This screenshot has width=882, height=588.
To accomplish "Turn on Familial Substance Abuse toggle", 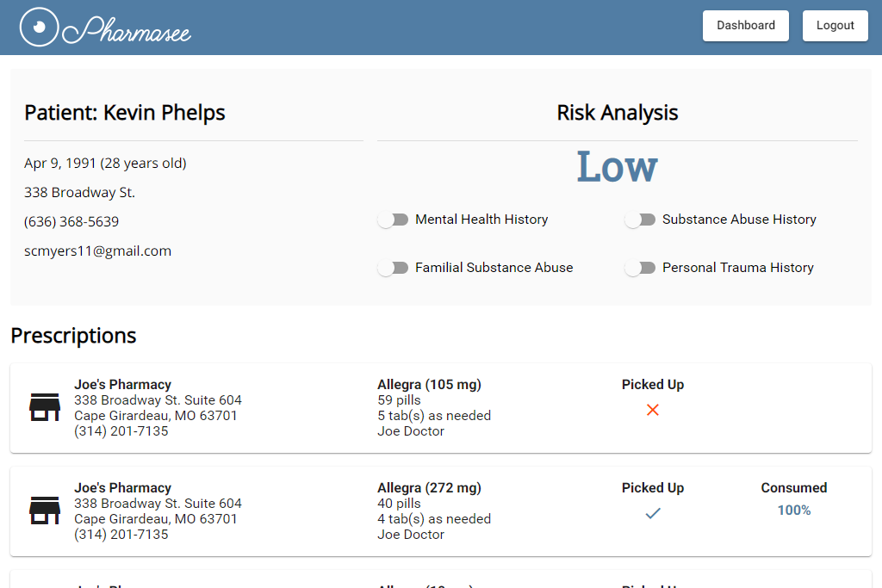I will [x=393, y=268].
